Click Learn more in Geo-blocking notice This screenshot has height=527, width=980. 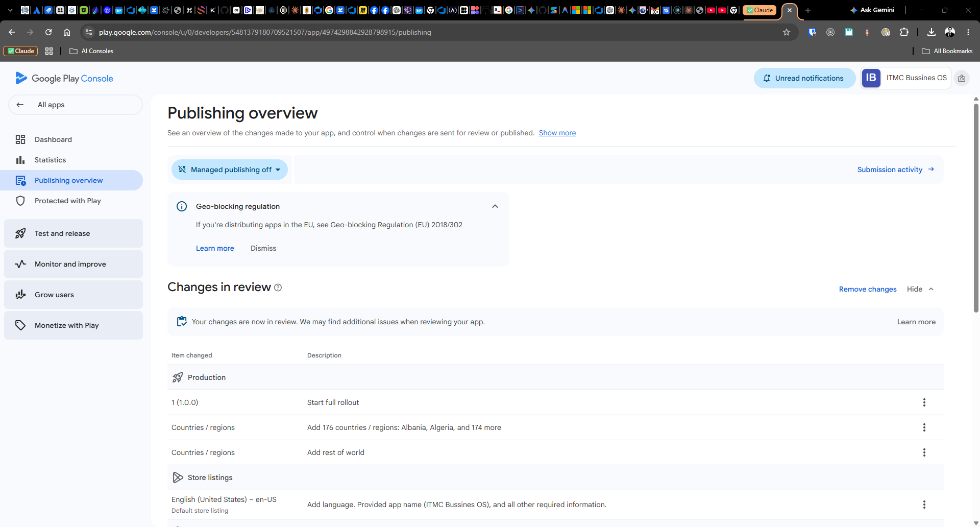[x=215, y=248]
